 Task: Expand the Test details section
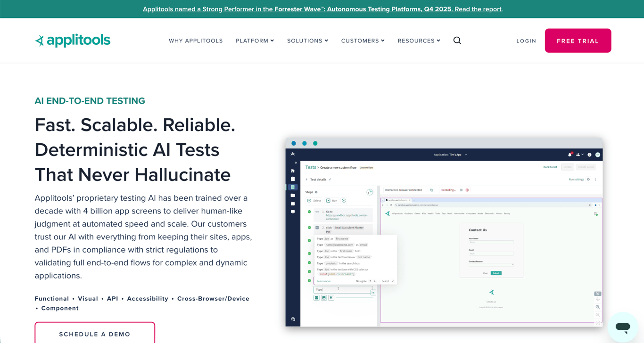306,180
